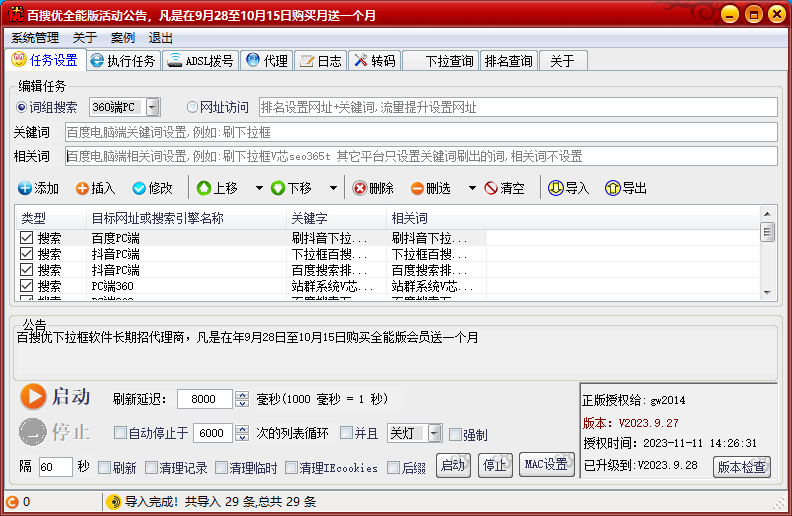Uncheck the 百度搜索排 row checkbox
The height and width of the screenshot is (516, 792).
click(26, 270)
